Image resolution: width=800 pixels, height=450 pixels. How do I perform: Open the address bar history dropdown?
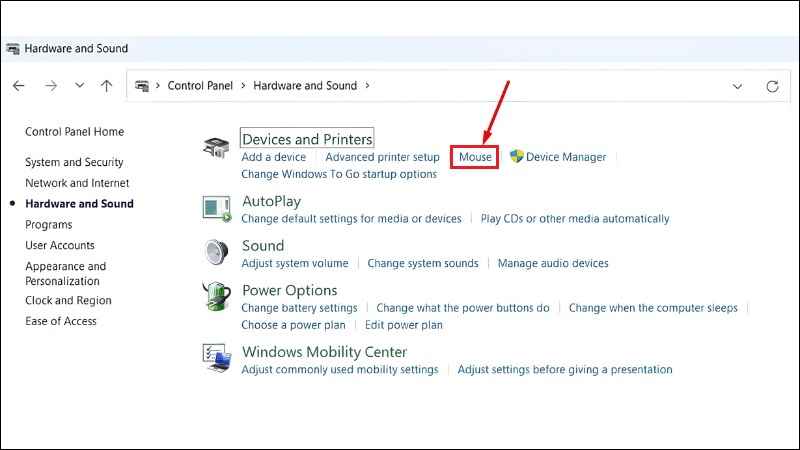click(737, 87)
